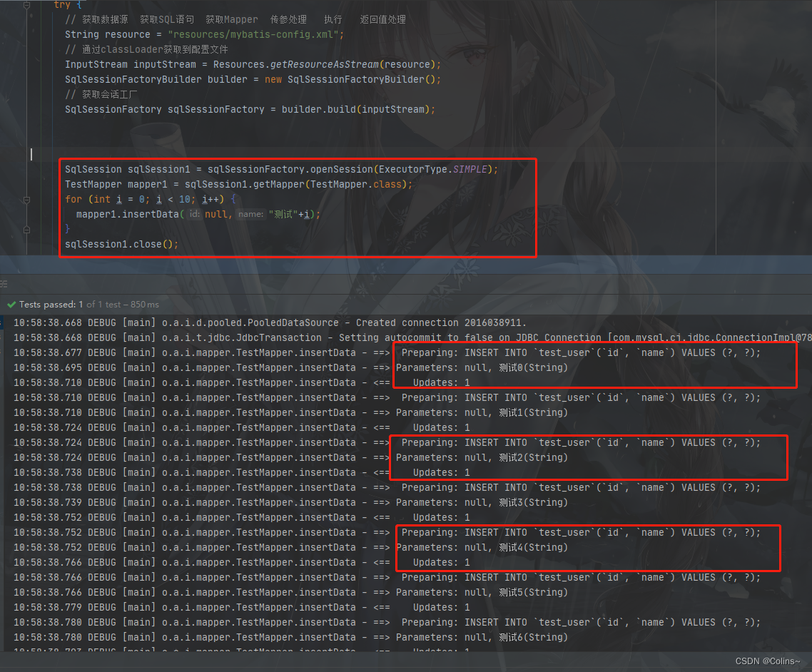The image size is (812, 672).
Task: Click the for loop closing-brace fold marker
Action: pyautogui.click(x=27, y=229)
